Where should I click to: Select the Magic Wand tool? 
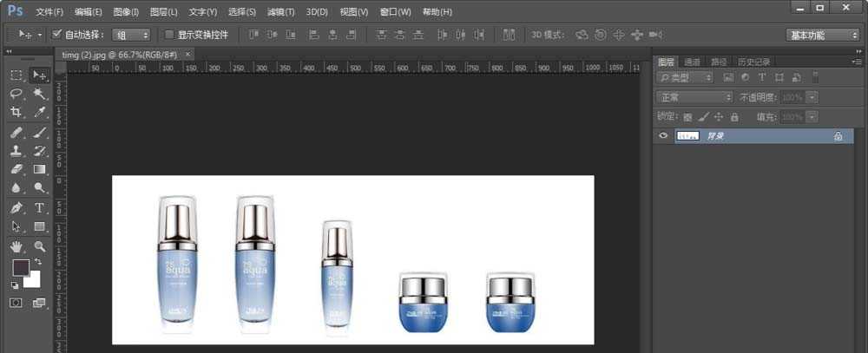coord(40,94)
